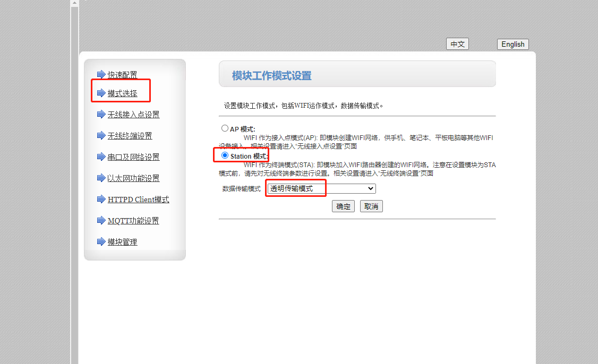Switch language to English

click(x=512, y=45)
